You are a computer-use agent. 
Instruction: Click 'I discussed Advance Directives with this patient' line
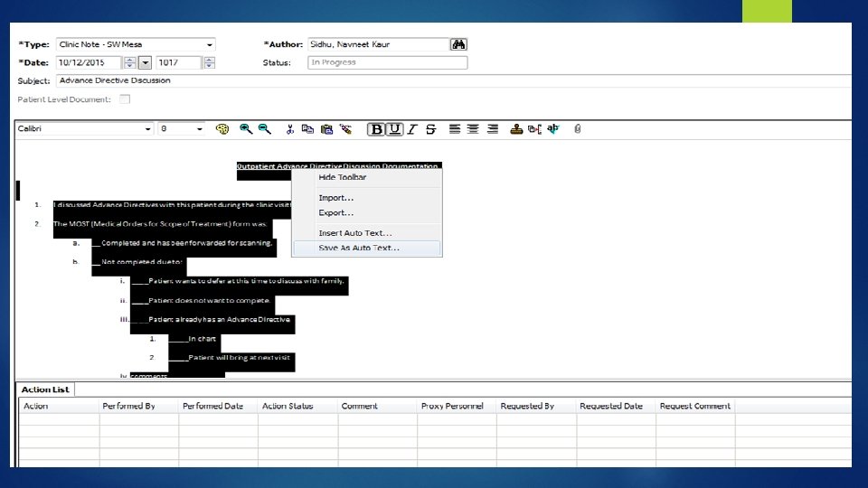tap(172, 205)
